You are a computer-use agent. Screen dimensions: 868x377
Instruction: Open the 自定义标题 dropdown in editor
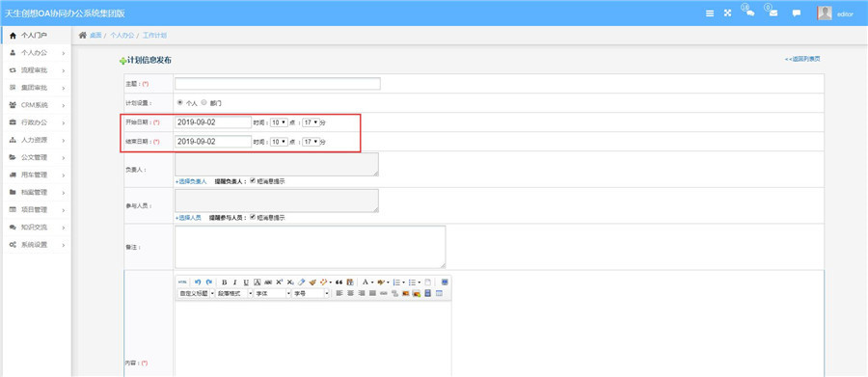pos(196,293)
